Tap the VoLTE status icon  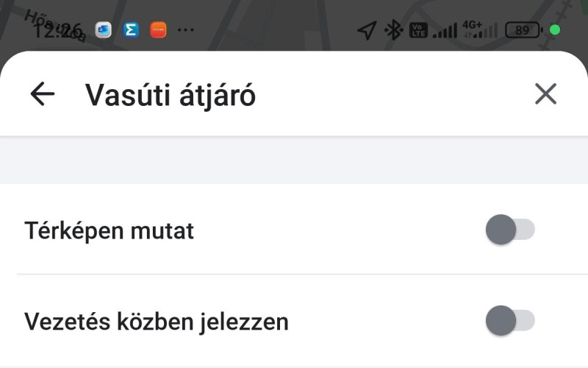(417, 30)
